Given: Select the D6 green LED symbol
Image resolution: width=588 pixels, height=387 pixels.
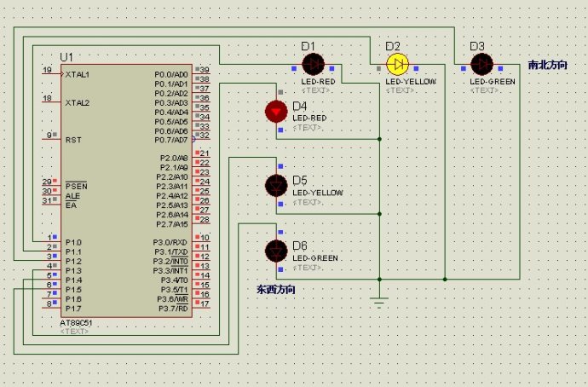Looking at the screenshot, I should pyautogui.click(x=276, y=251).
